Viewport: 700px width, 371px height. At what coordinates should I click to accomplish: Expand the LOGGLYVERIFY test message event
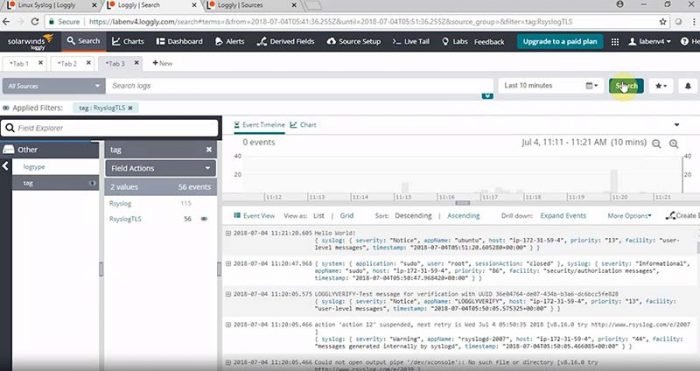click(228, 294)
